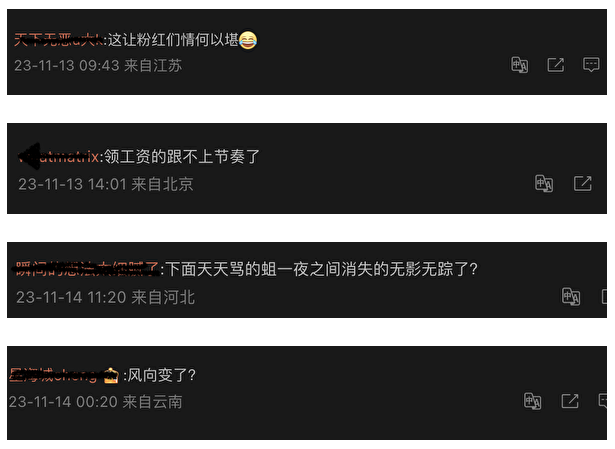
Task: Share the 江苏 comment from 09:43
Action: (x=555, y=65)
